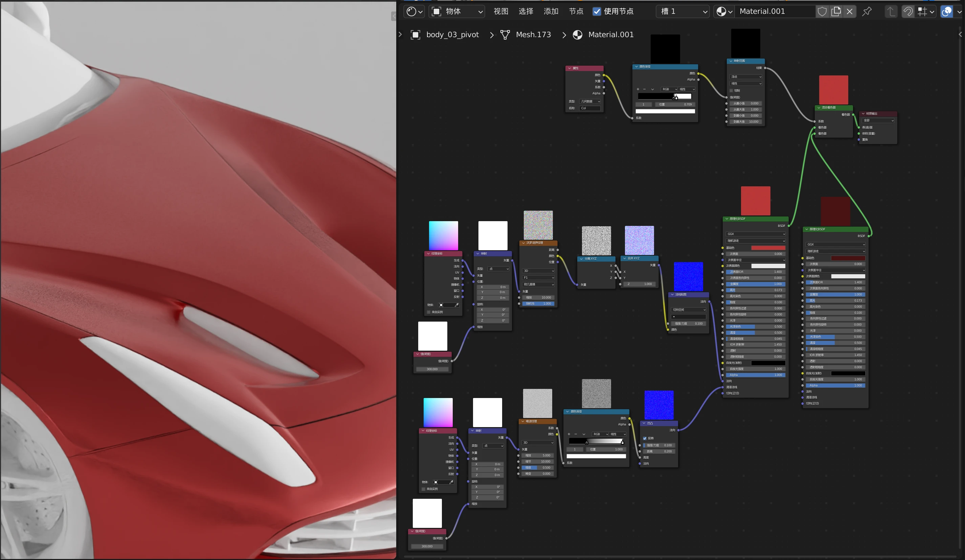Image resolution: width=965 pixels, height=560 pixels.
Task: Open the browse material dropdown sphere
Action: 724,11
